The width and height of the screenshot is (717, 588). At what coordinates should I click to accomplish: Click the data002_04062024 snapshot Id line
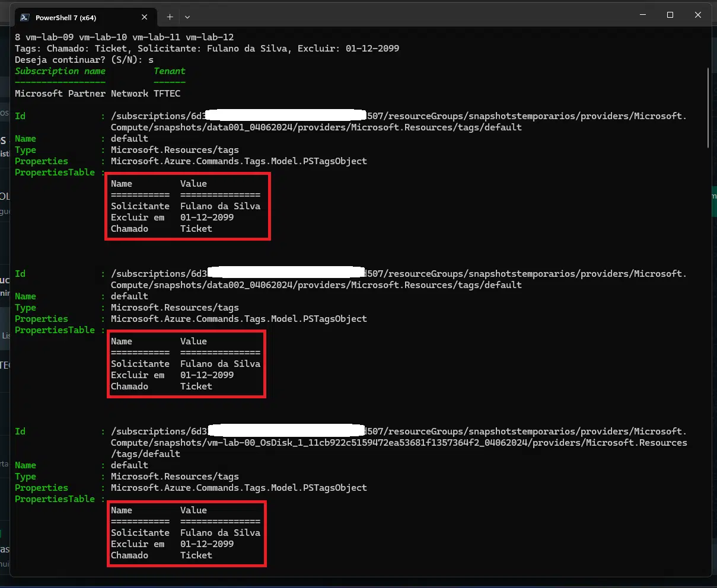click(x=316, y=285)
